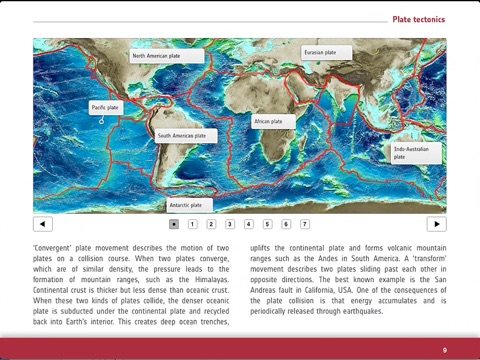This screenshot has height=360, width=480.
Task: Select slide number 4
Action: coord(248,224)
